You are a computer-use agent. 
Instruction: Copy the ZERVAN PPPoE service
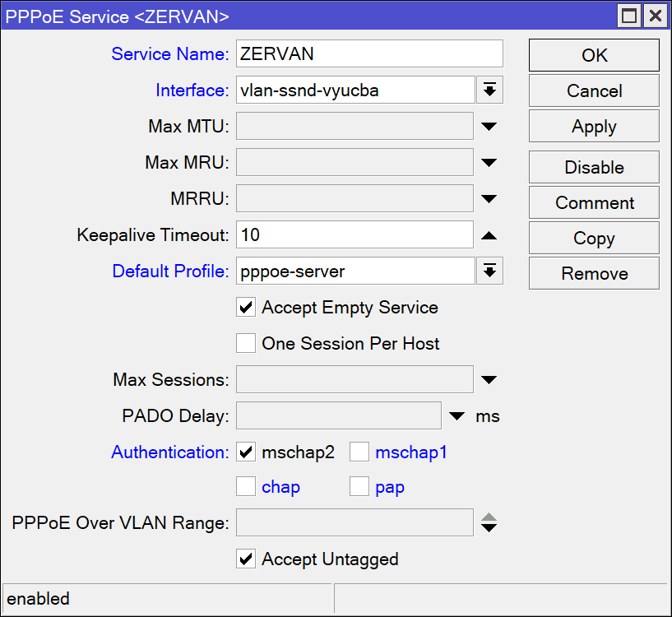coord(593,238)
